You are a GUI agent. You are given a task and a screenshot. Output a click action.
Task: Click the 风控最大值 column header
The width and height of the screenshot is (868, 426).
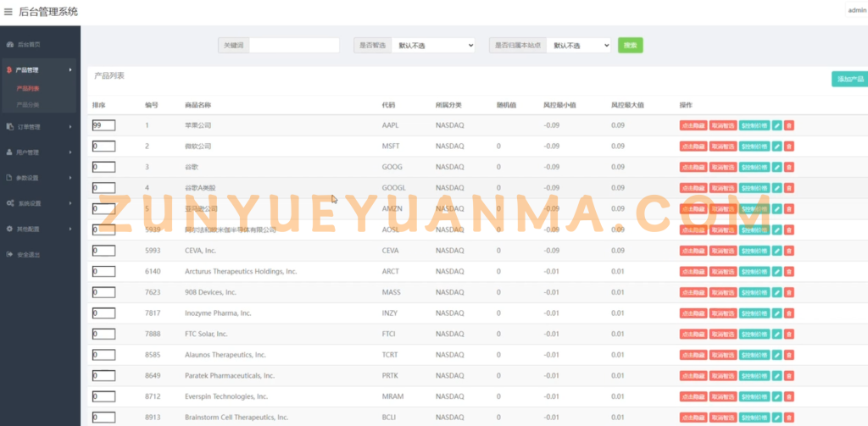(x=627, y=105)
